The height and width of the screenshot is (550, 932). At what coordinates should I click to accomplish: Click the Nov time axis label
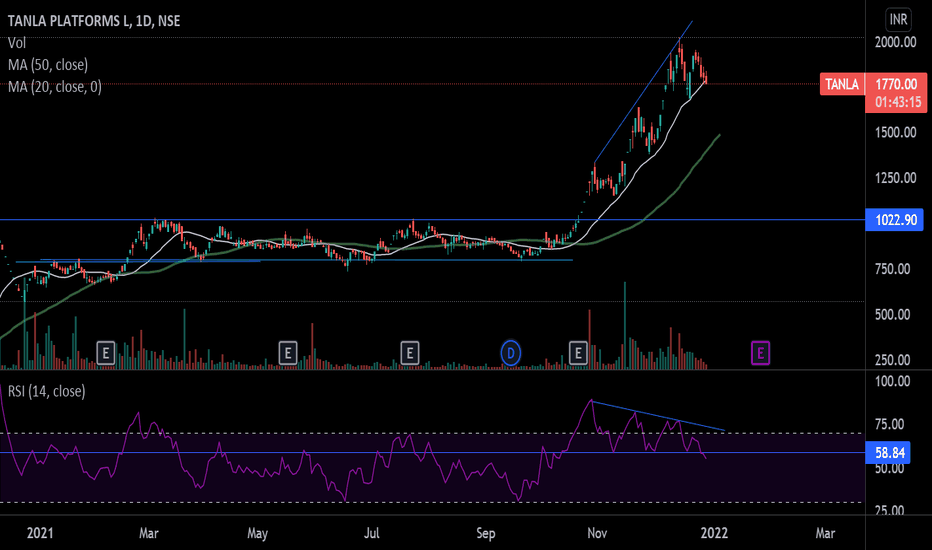[x=597, y=533]
